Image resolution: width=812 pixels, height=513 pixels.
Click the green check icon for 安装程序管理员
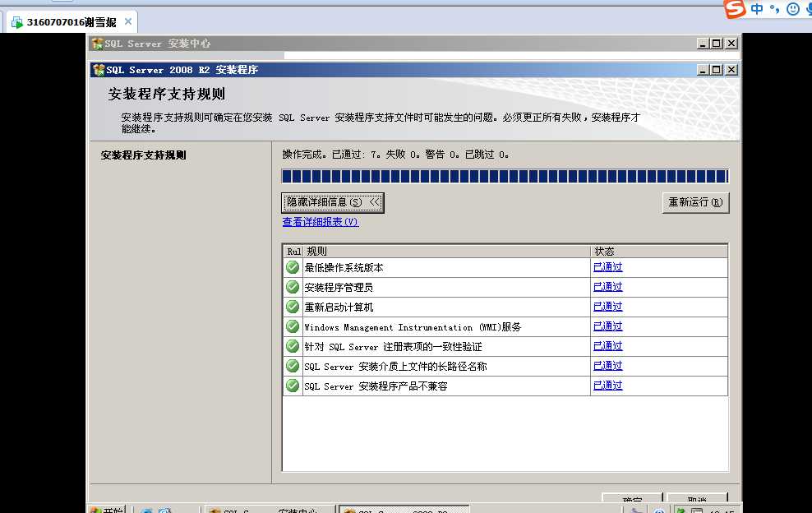tap(293, 287)
